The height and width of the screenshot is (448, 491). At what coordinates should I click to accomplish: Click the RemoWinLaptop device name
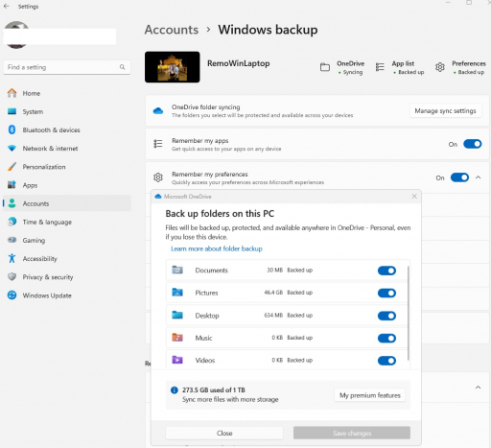[x=239, y=63]
